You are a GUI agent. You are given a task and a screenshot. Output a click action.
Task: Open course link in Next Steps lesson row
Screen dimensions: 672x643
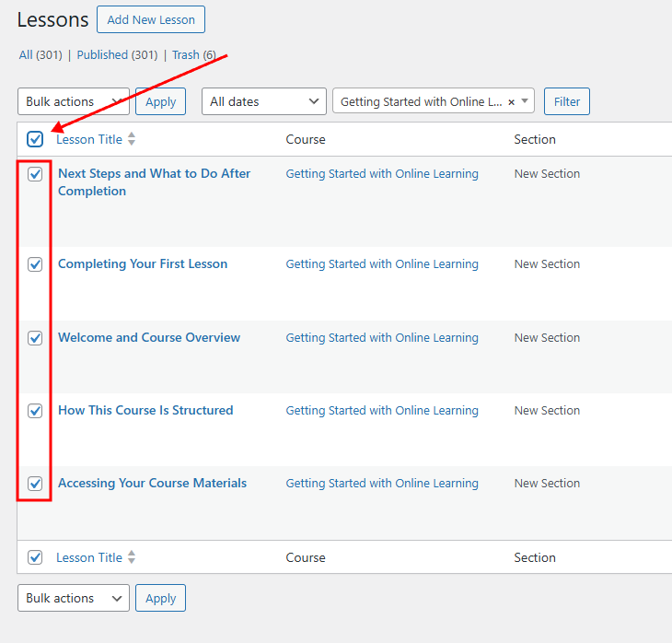[x=382, y=173]
